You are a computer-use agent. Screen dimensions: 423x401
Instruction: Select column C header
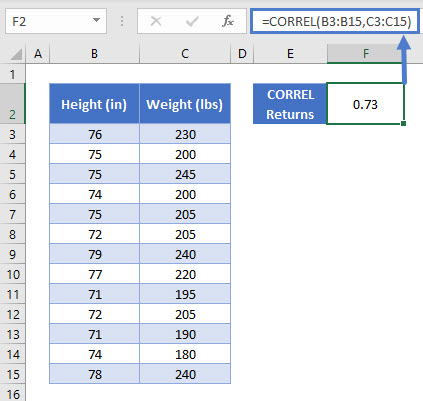(185, 54)
